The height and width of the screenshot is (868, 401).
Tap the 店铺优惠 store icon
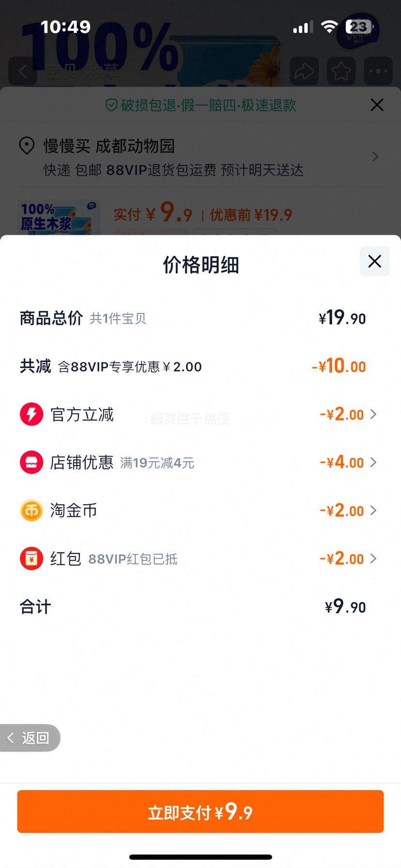(31, 463)
